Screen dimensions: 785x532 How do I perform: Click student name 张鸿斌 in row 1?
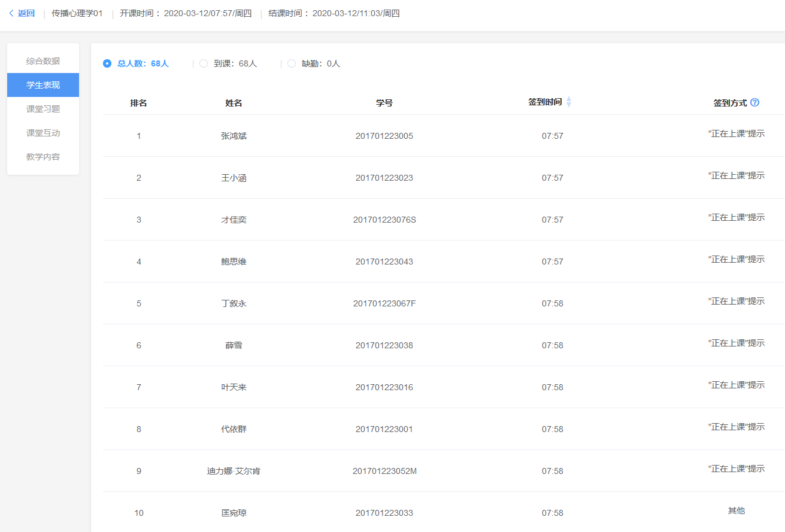point(234,136)
